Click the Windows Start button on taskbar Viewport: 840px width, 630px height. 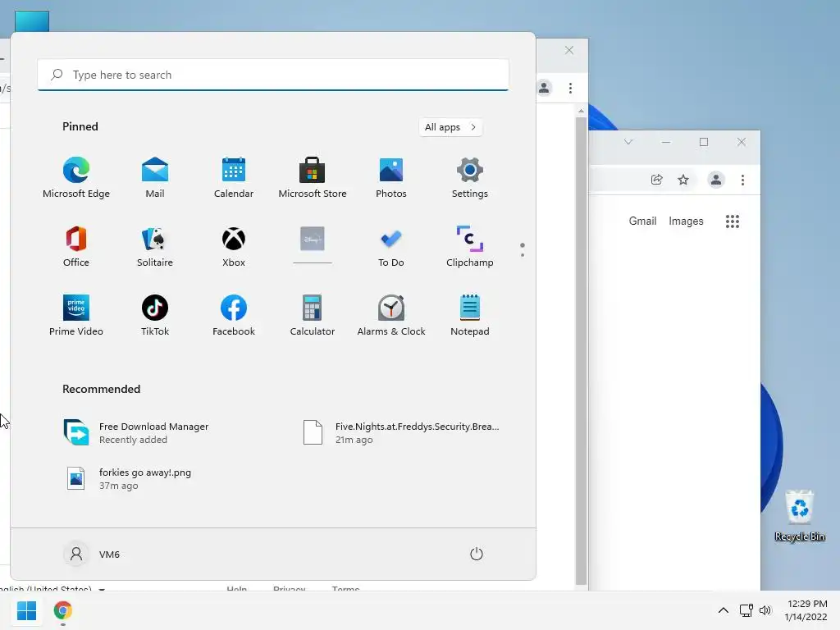26,610
